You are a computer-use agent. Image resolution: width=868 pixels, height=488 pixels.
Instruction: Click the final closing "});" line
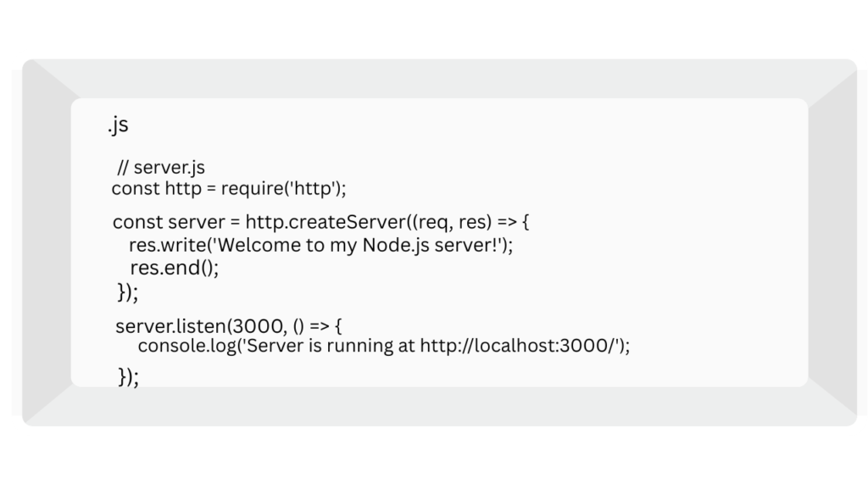point(128,376)
